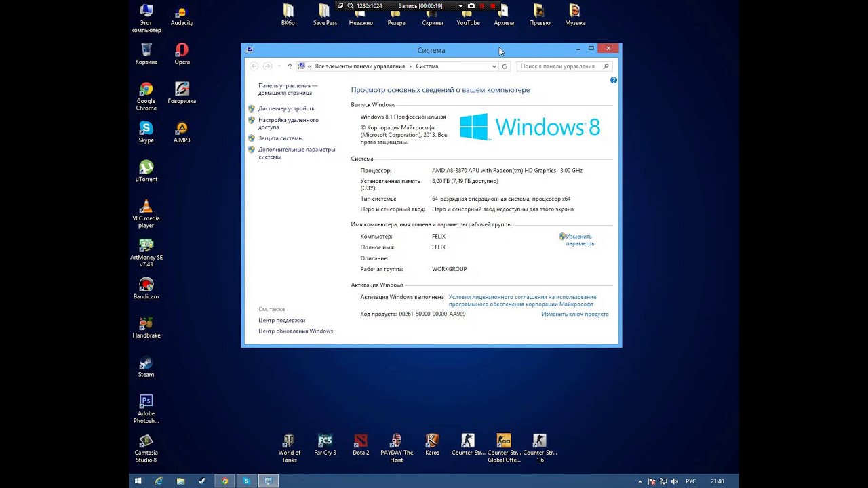Show hidden tray icons arrow
868x488 pixels.
pyautogui.click(x=640, y=481)
